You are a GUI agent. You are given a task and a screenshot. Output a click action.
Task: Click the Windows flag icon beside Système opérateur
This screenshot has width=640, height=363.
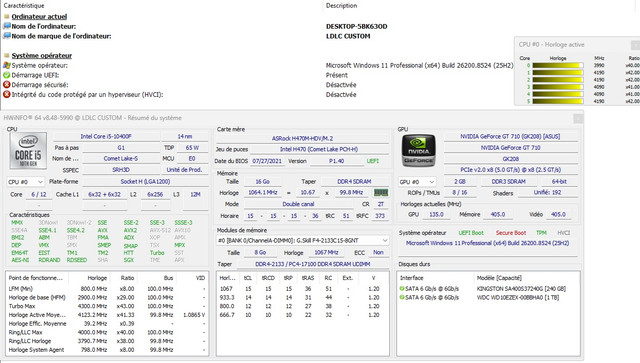tap(7, 65)
